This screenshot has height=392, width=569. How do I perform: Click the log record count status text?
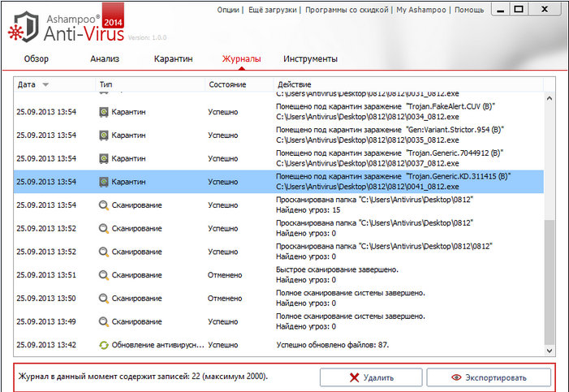click(x=143, y=377)
